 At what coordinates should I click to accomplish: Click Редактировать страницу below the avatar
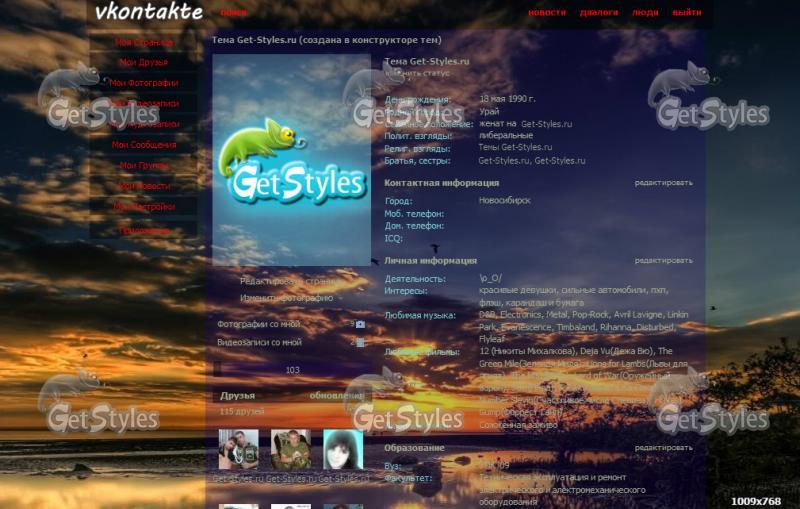click(290, 281)
